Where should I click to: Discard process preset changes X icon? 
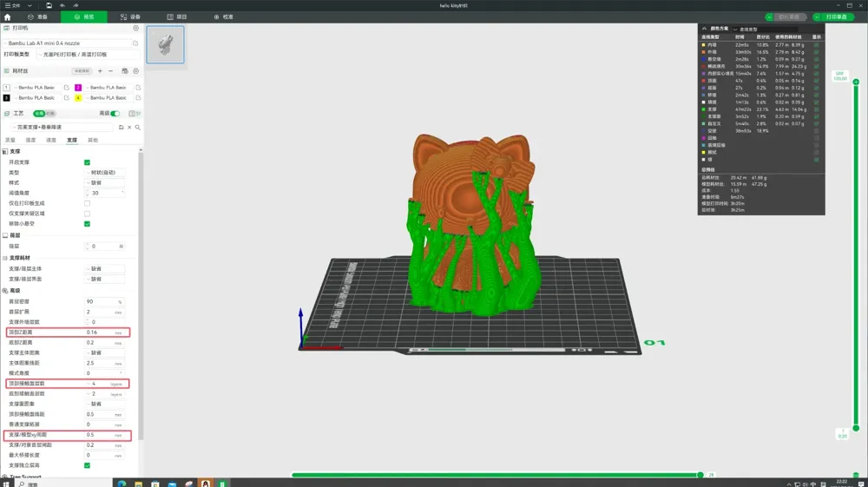click(x=129, y=128)
